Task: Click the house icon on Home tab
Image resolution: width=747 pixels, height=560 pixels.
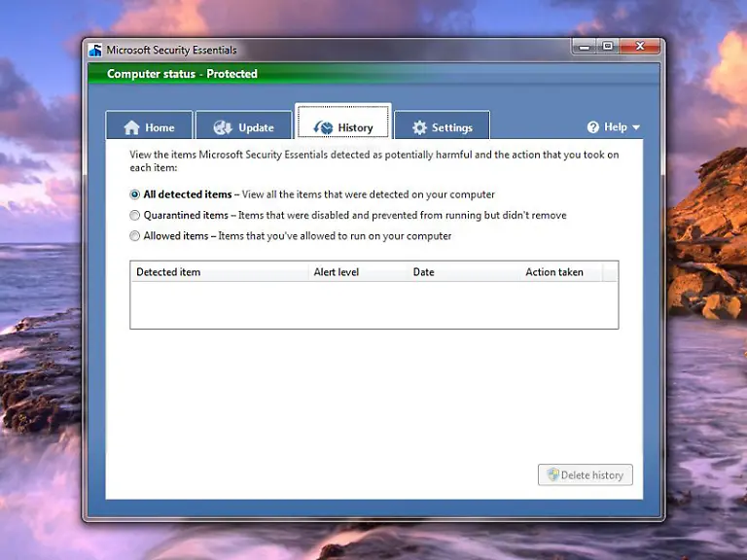Action: (x=131, y=127)
